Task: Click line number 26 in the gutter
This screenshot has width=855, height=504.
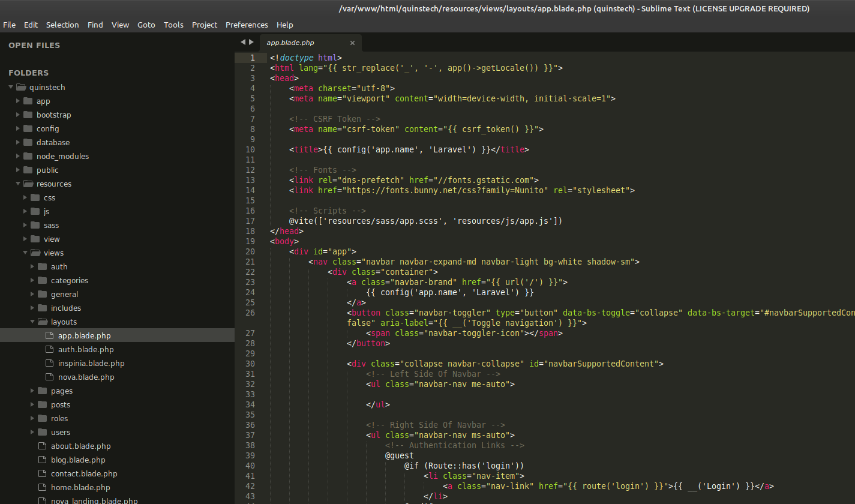Action: [x=250, y=313]
